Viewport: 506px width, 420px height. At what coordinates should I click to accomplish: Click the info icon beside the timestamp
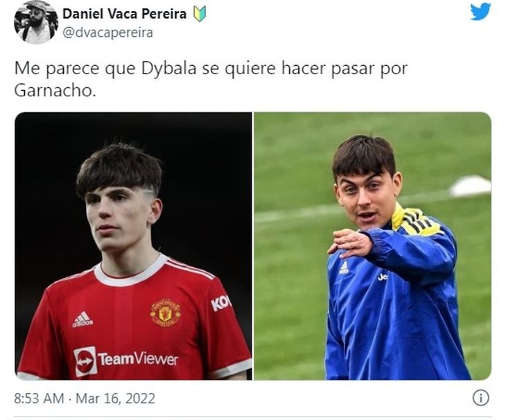coord(481,398)
